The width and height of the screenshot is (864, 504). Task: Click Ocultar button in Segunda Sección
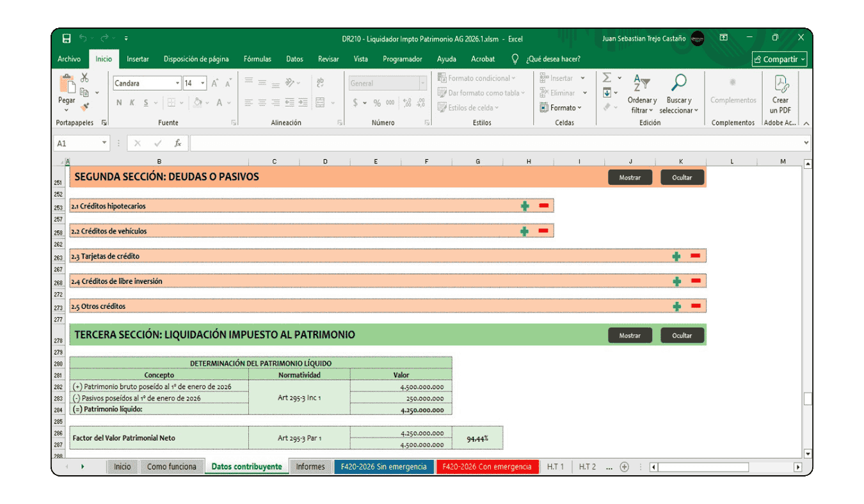coord(682,177)
